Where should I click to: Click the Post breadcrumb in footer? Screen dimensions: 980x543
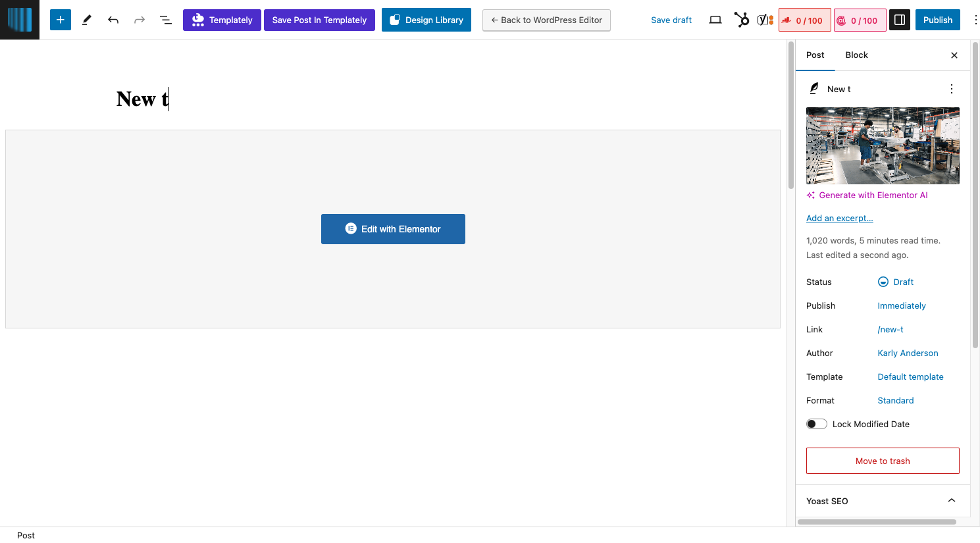pyautogui.click(x=26, y=535)
